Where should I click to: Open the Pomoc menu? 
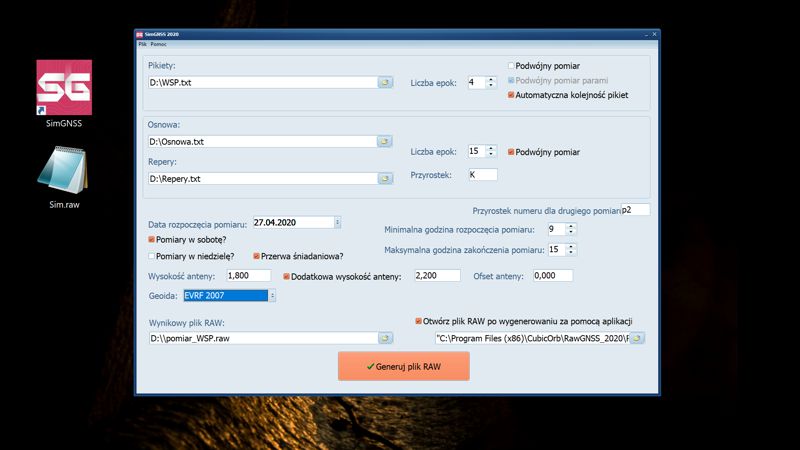click(x=159, y=44)
